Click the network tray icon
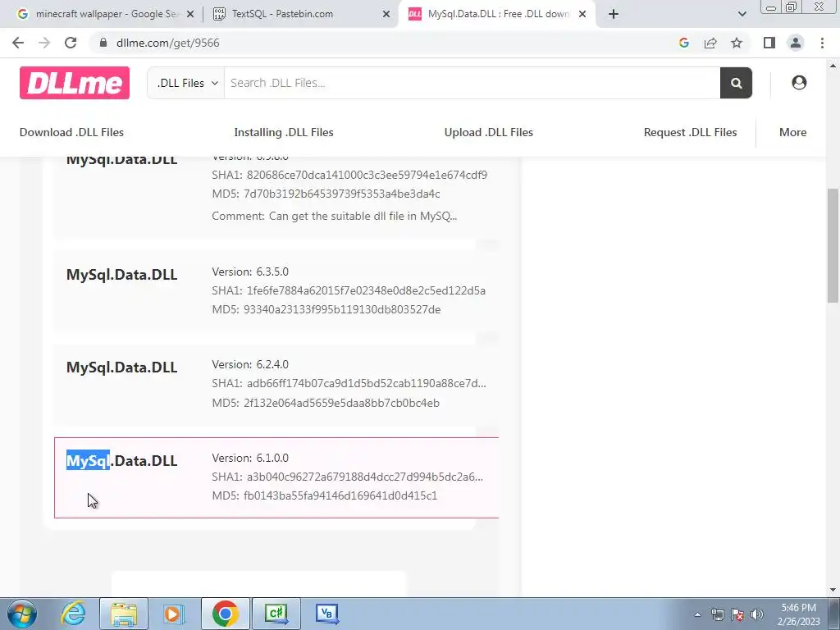 pyautogui.click(x=717, y=614)
